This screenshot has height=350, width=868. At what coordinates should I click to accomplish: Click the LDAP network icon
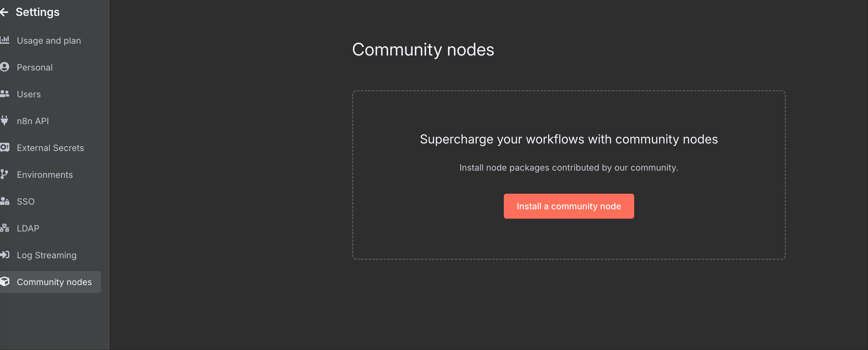[x=5, y=228]
